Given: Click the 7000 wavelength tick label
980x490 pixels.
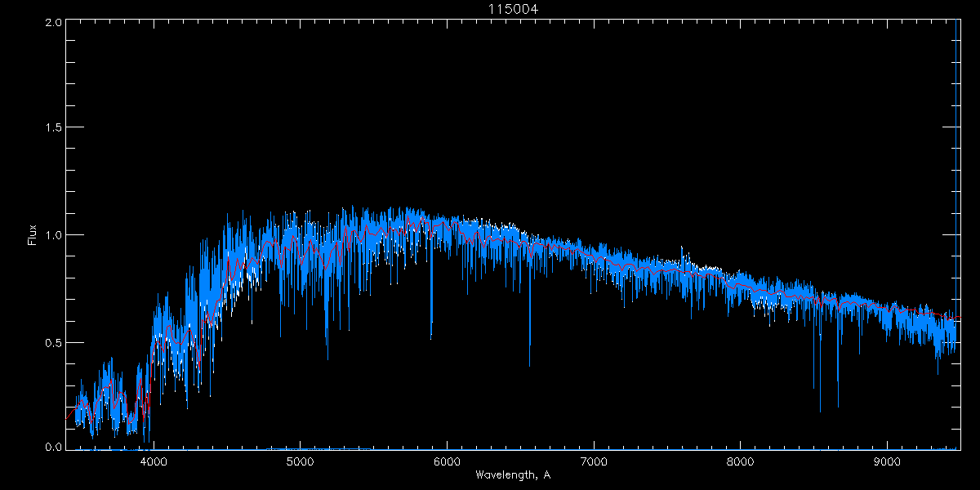Looking at the screenshot, I should pyautogui.click(x=594, y=461).
